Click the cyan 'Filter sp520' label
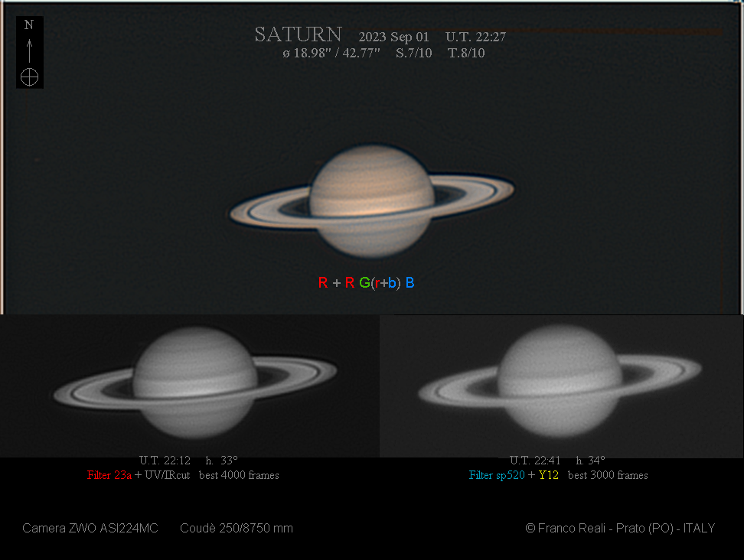The height and width of the screenshot is (560, 744). point(497,475)
